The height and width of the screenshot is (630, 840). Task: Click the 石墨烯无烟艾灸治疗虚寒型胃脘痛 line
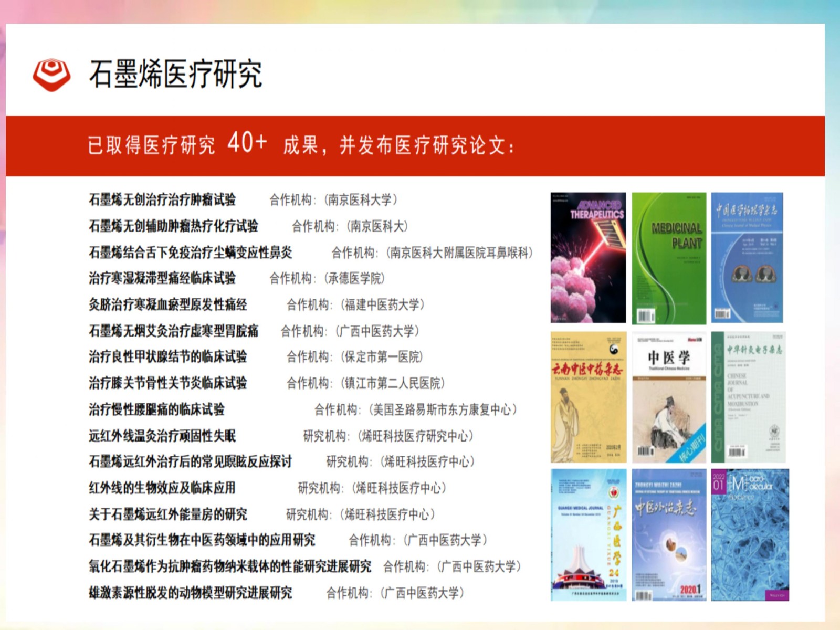(173, 331)
